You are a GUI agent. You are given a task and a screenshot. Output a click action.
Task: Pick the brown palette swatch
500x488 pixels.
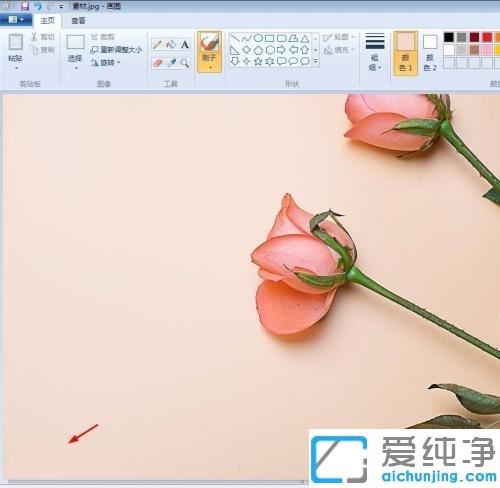point(474,50)
